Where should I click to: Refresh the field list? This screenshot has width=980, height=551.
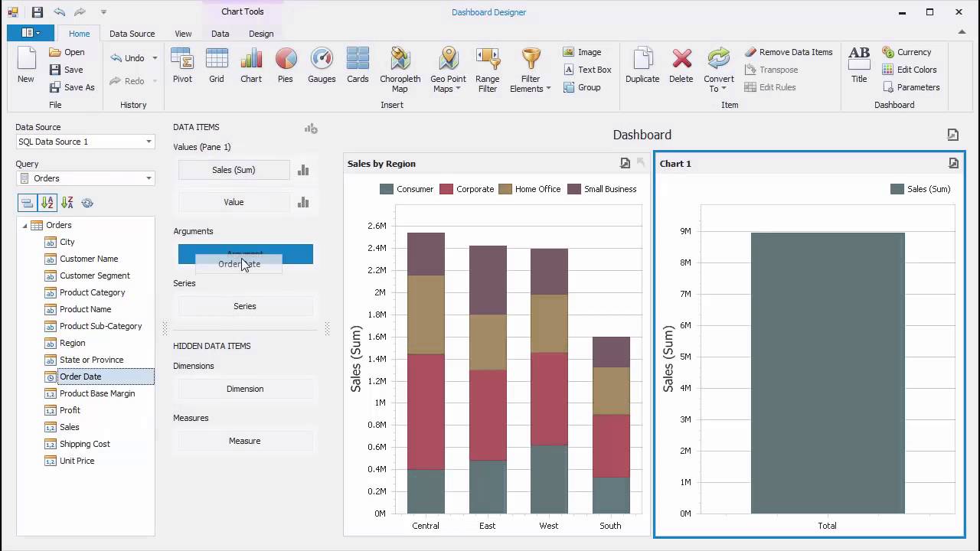click(x=87, y=203)
